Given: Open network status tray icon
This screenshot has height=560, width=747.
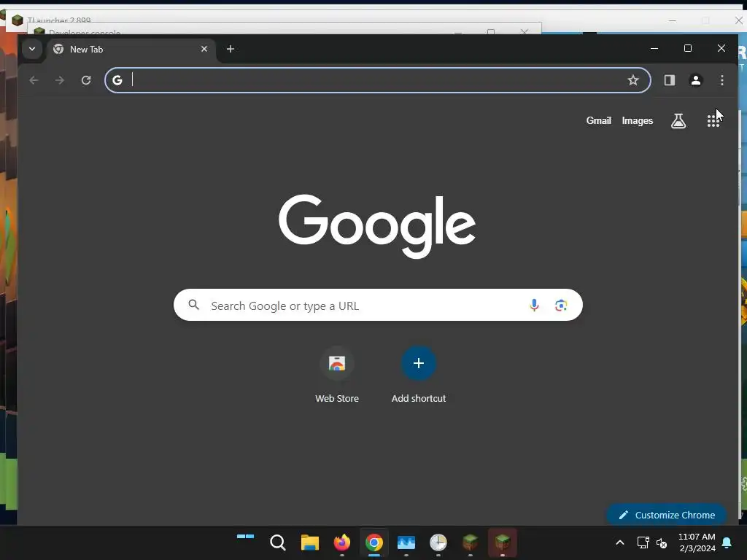Looking at the screenshot, I should 643,542.
